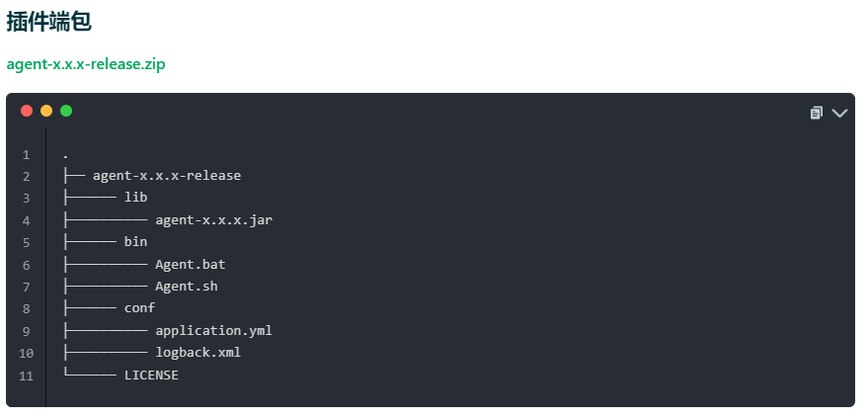
Task: Click the lib directory entry
Action: coord(135,198)
